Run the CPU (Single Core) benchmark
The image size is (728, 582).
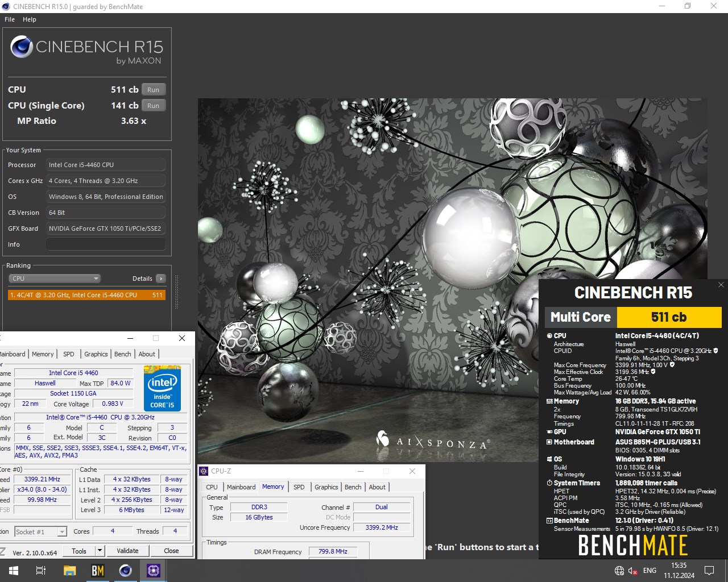pyautogui.click(x=154, y=106)
